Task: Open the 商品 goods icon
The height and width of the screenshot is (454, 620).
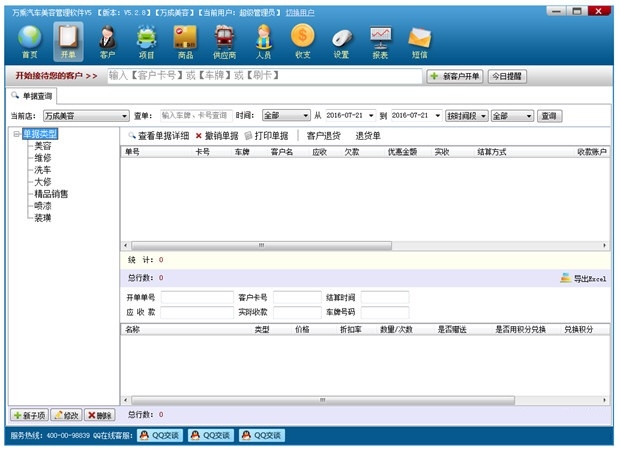Action: coord(185,42)
